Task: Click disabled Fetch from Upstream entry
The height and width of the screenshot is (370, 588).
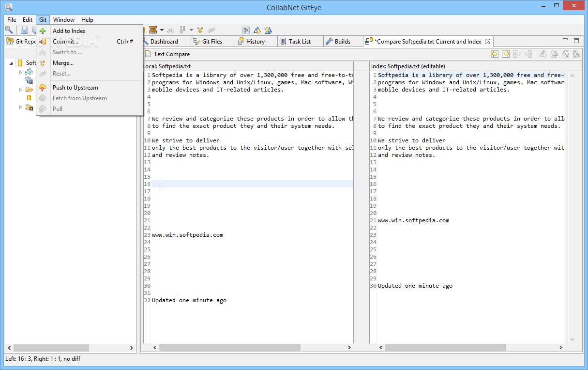Action: click(90, 98)
